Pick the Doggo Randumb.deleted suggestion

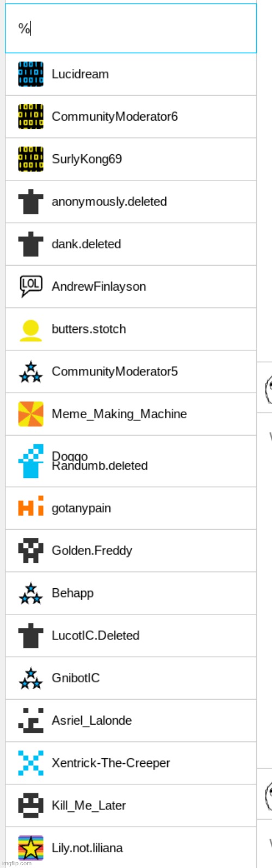(x=131, y=461)
